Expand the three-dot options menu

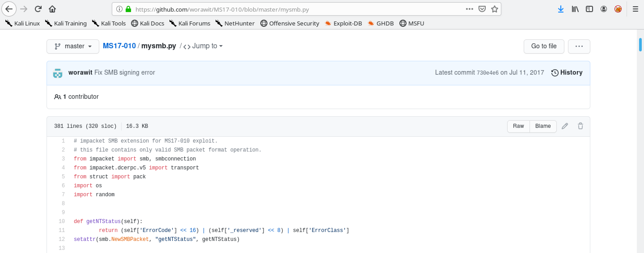coord(579,46)
